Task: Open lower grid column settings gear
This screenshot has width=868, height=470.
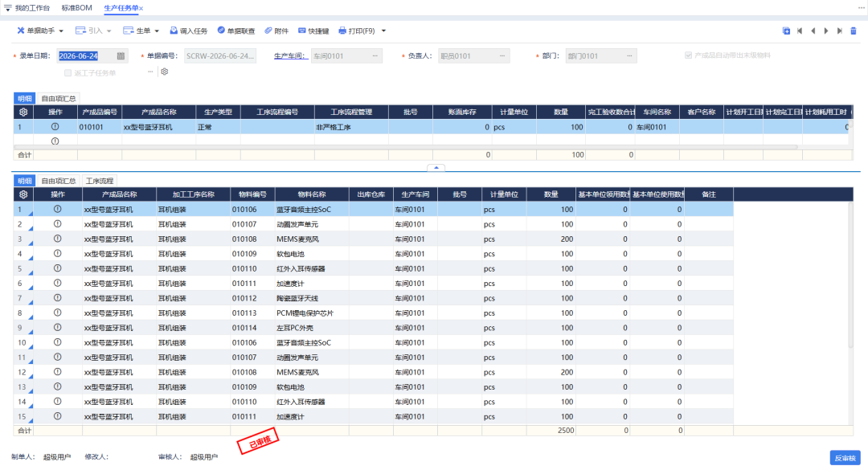Action: click(23, 194)
